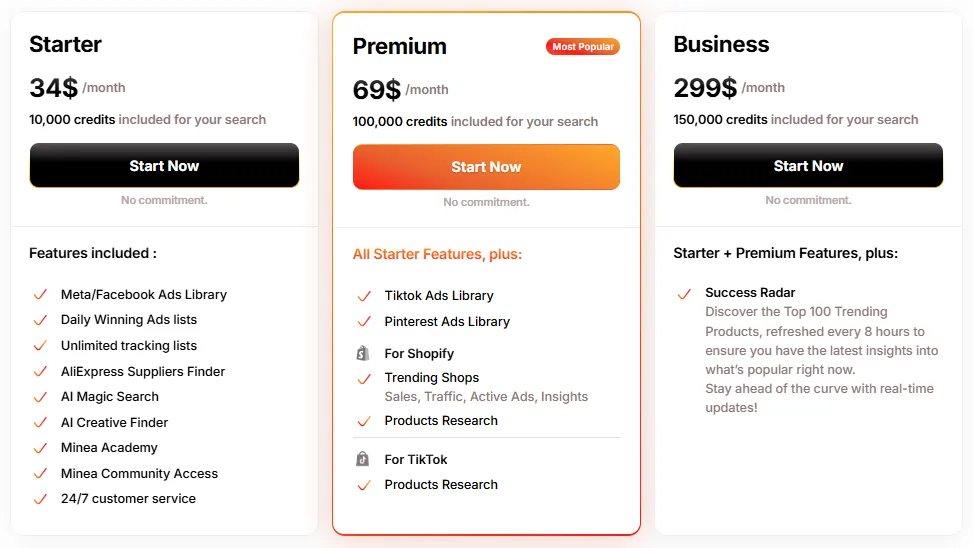The image size is (973, 548).
Task: Click the 299$ Business price
Action: 705,88
